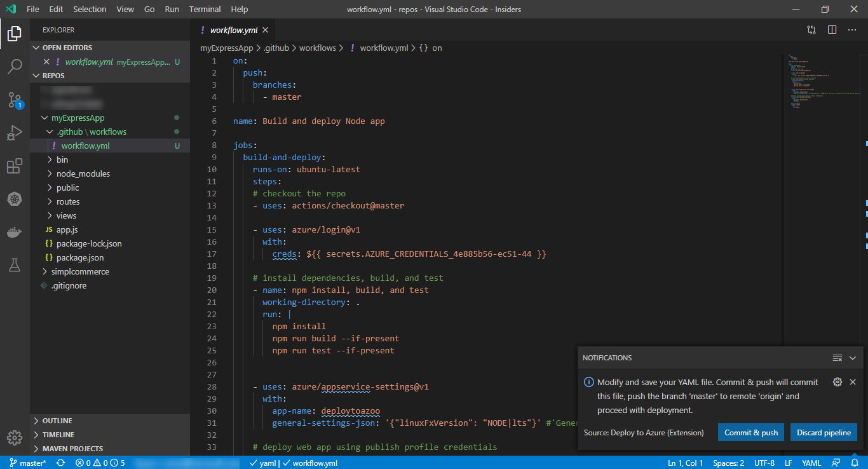
Task: Open the Selection menu
Action: (x=90, y=9)
